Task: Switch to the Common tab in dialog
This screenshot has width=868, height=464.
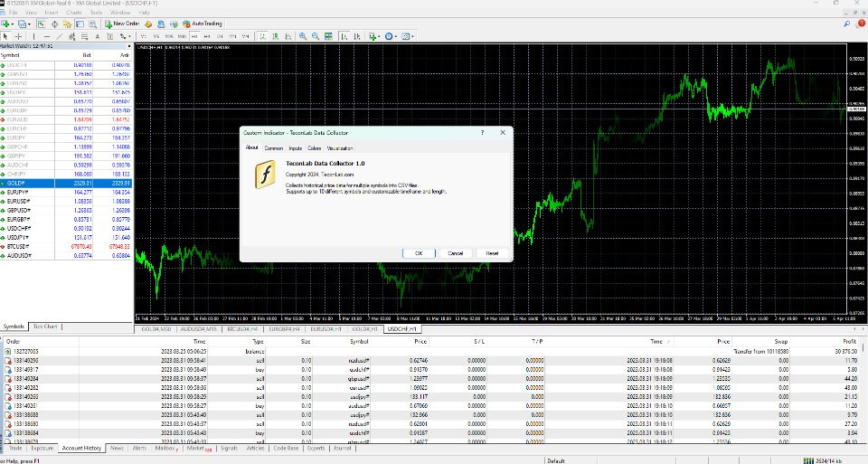Action: pos(273,148)
